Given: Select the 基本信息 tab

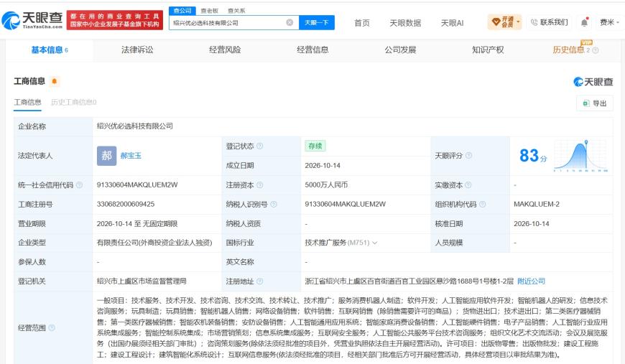Looking at the screenshot, I should [x=50, y=50].
